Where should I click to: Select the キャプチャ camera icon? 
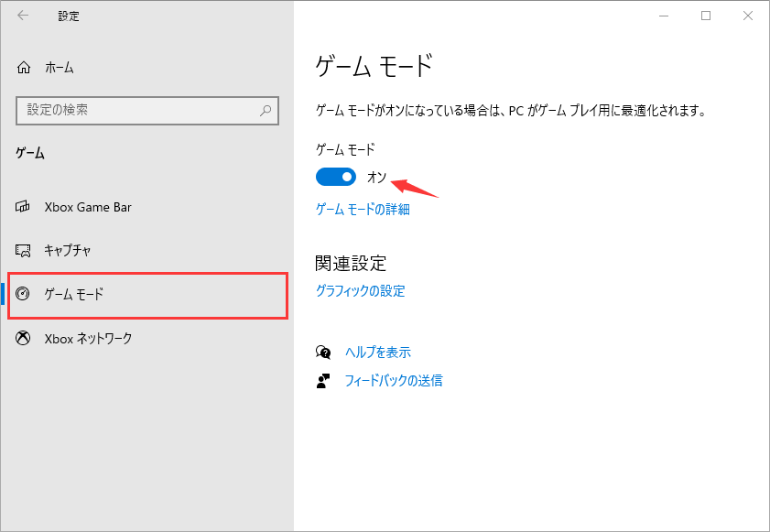click(x=21, y=249)
